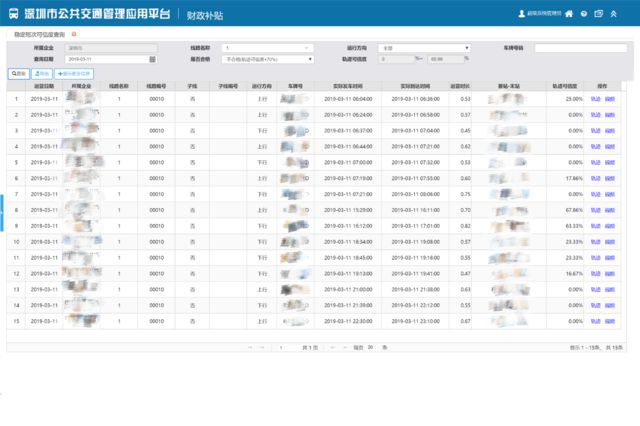Click the bus logo icon
Image resolution: width=640 pixels, height=426 pixels.
[13, 13]
